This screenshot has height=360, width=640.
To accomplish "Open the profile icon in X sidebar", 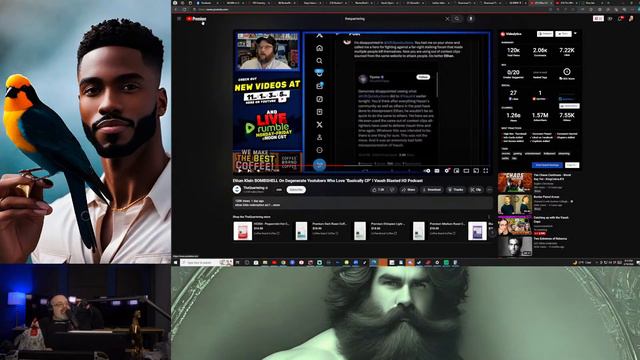I will point(319,138).
